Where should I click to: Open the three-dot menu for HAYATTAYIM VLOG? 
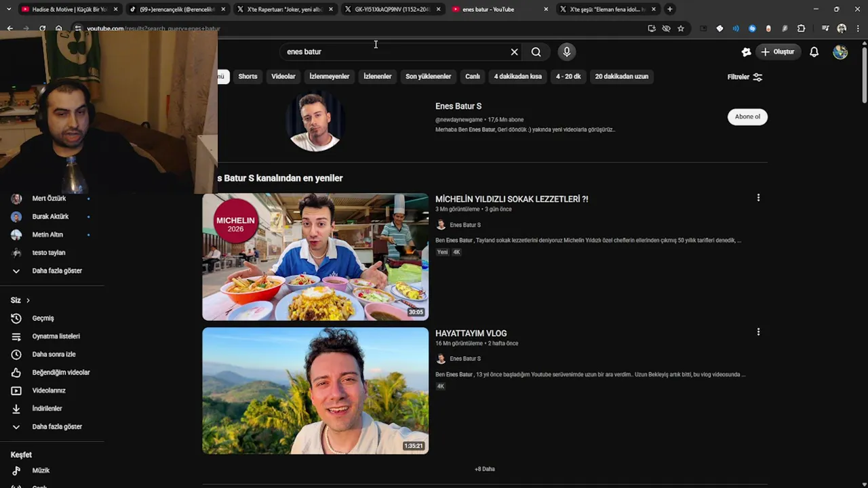[758, 332]
